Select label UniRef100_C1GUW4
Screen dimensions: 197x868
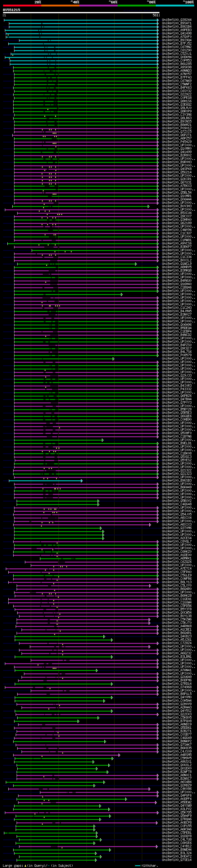coord(176,603)
